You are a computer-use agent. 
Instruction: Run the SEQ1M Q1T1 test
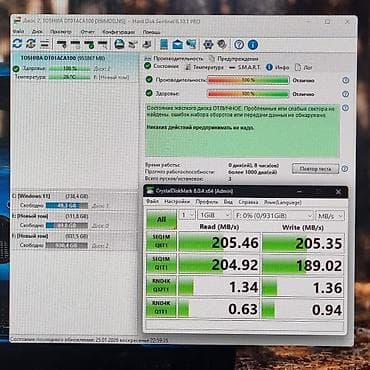[161, 264]
